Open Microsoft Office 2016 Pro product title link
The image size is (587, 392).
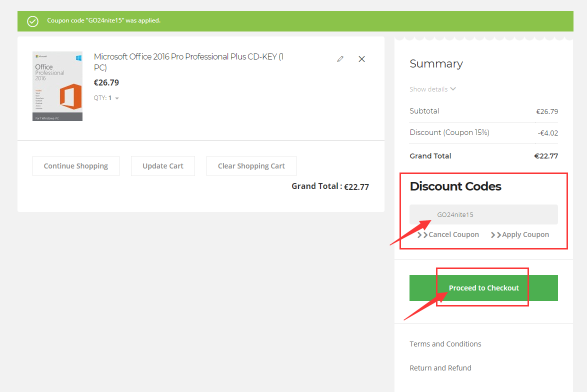tap(188, 62)
